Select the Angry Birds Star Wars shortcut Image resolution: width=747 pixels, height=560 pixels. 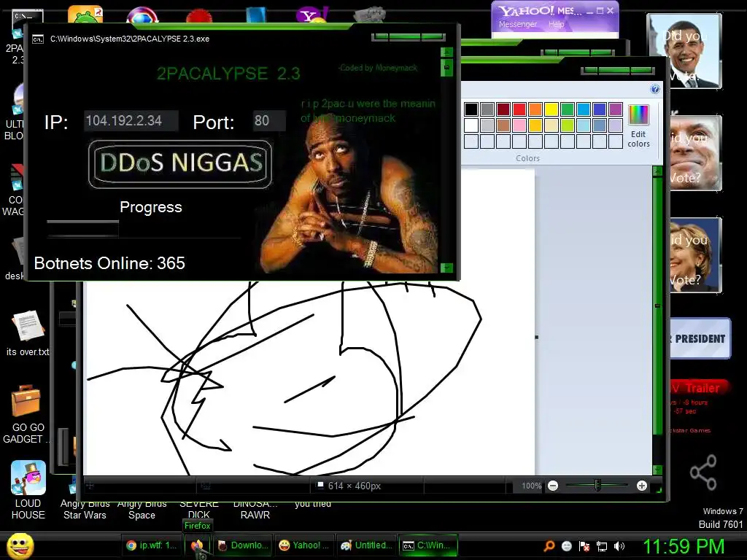85,509
